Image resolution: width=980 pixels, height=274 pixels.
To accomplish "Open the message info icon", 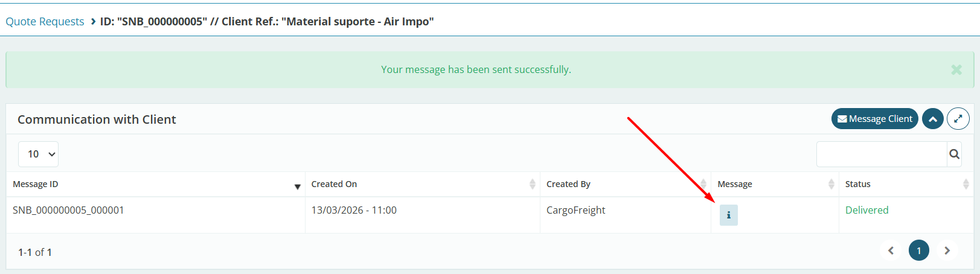I will (x=728, y=215).
